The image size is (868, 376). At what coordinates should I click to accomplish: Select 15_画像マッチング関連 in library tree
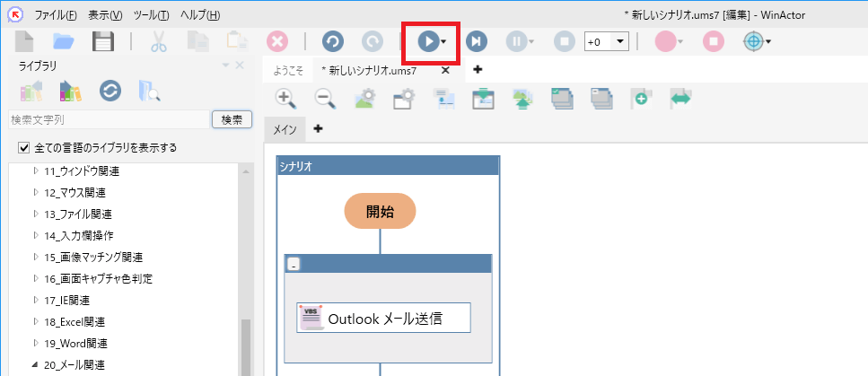pos(93,257)
